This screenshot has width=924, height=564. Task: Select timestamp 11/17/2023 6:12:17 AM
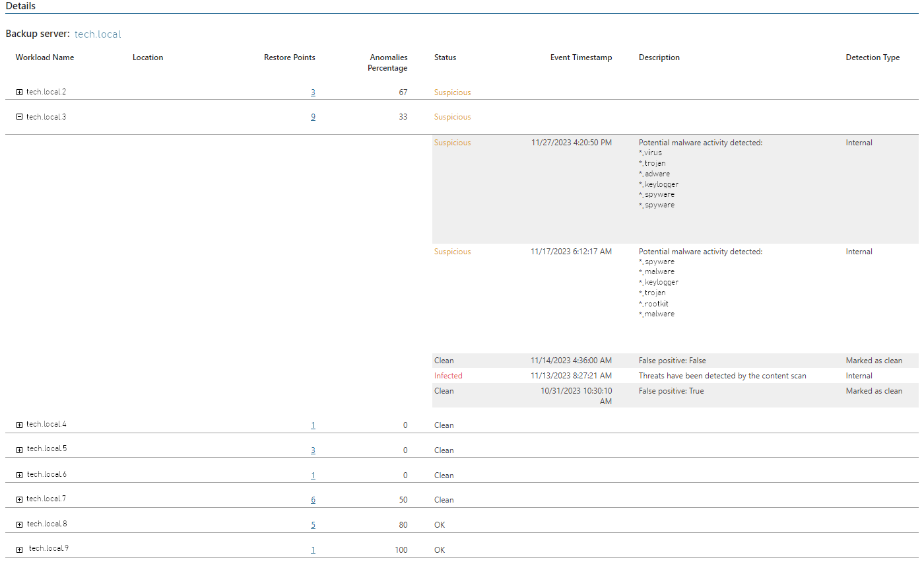[x=572, y=252]
